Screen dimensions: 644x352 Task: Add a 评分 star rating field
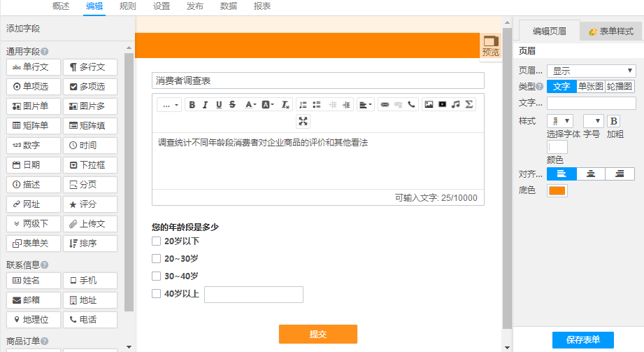tap(90, 204)
